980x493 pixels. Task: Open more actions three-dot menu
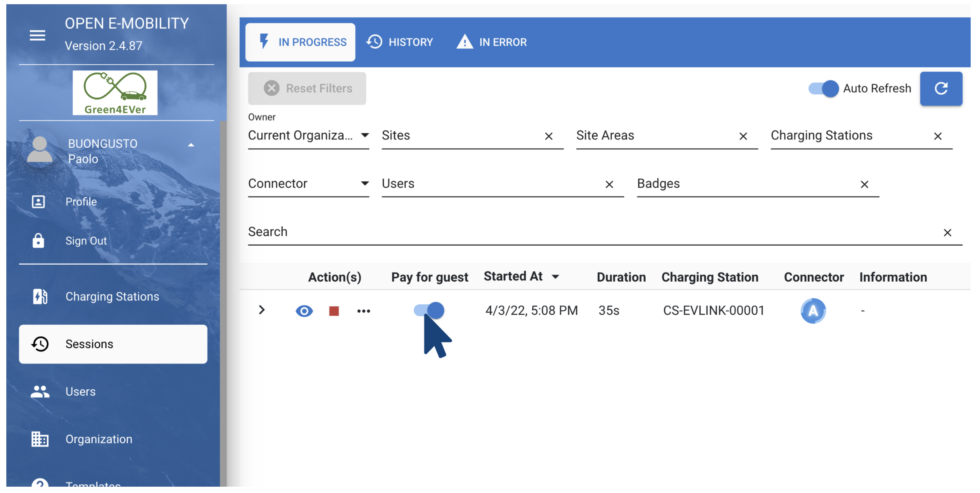[x=363, y=311]
